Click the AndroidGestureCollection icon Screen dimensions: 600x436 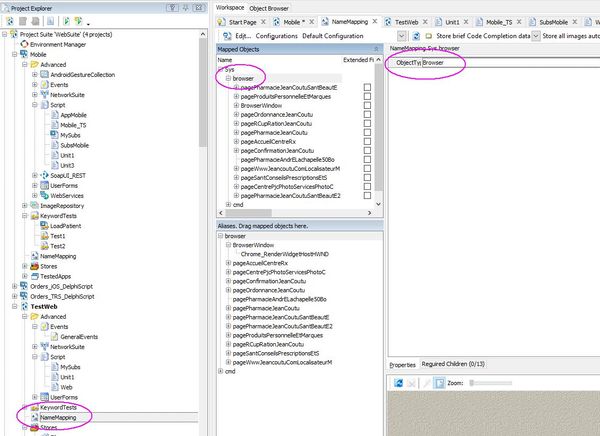click(43, 75)
